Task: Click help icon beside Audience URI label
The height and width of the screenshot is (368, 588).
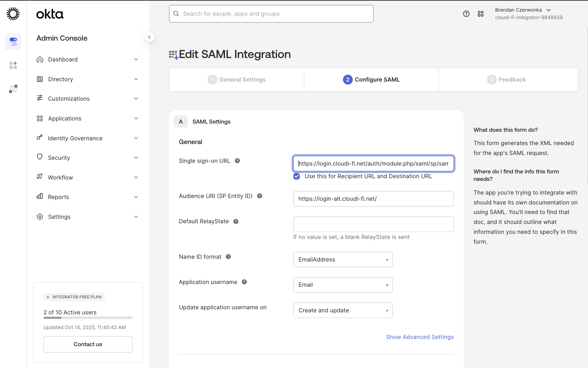Action: tap(260, 196)
